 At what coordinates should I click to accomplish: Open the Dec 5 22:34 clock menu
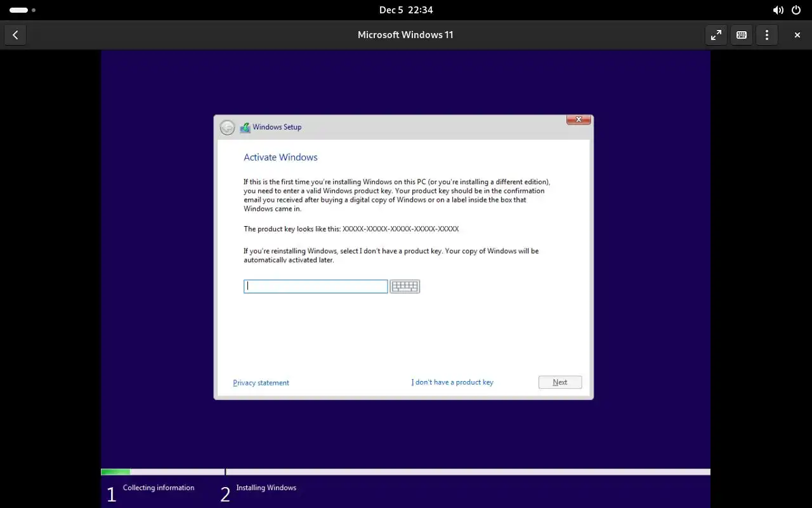[x=406, y=10]
